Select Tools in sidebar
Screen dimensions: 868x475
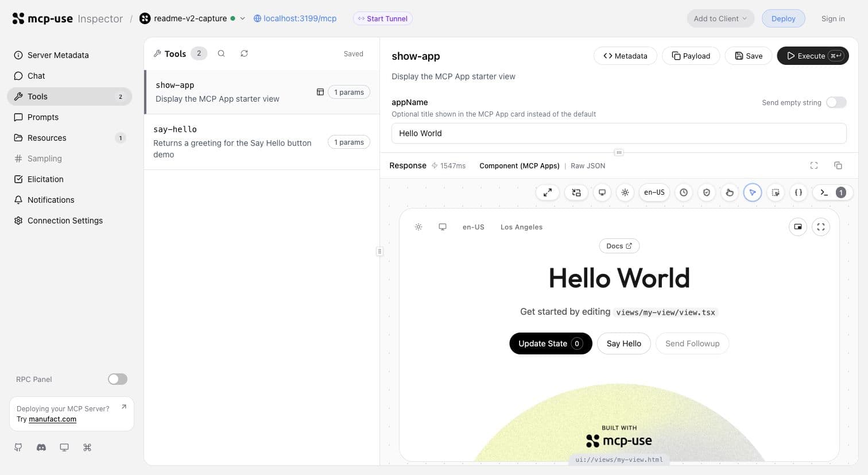pyautogui.click(x=69, y=96)
